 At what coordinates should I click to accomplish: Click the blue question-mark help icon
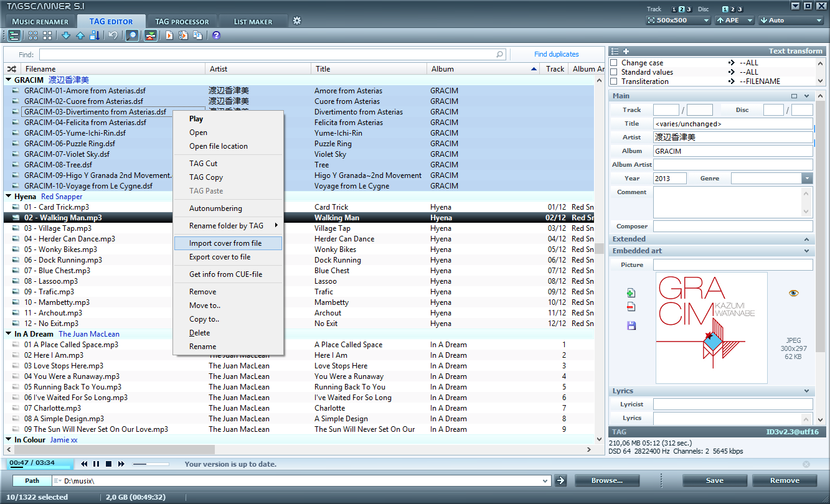pos(216,35)
